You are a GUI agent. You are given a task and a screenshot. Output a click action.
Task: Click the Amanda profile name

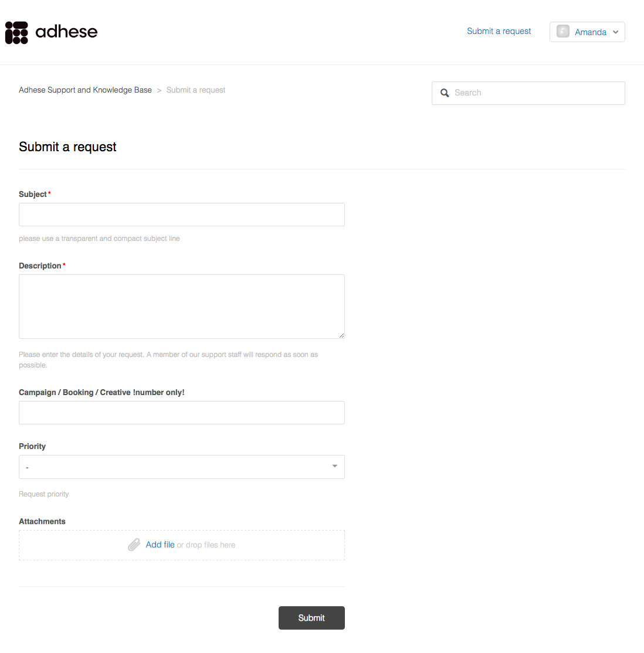click(590, 32)
